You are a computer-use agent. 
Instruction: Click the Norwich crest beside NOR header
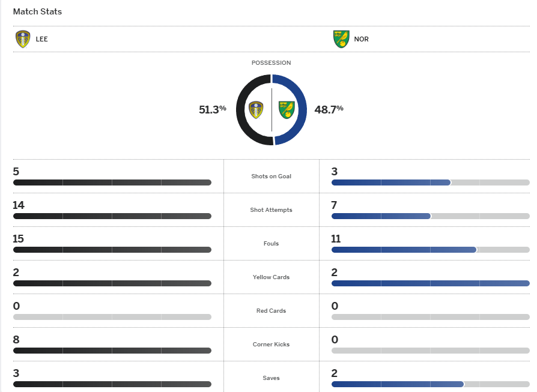(341, 39)
